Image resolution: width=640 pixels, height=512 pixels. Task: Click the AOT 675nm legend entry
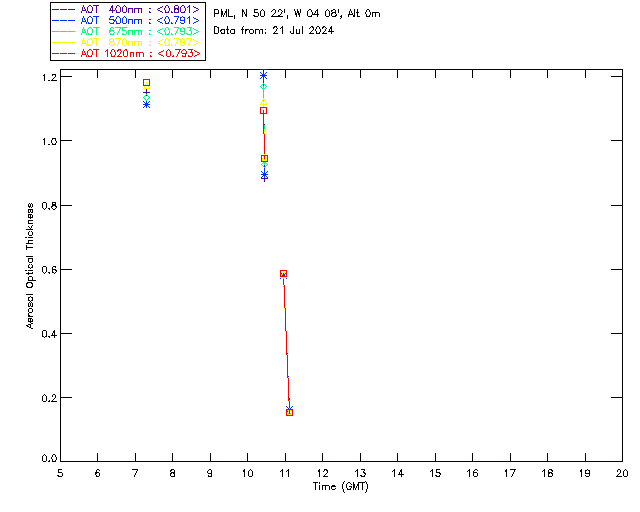pyautogui.click(x=126, y=31)
